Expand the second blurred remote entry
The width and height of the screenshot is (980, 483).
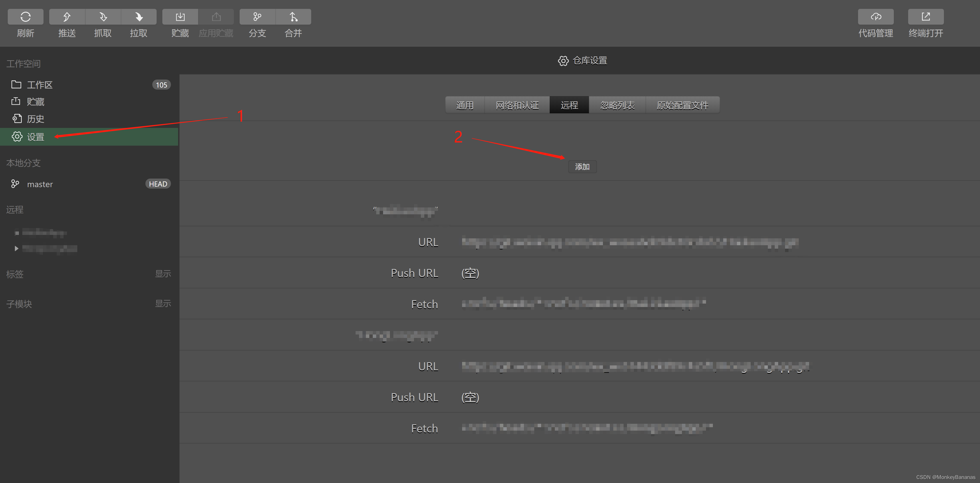(16, 248)
